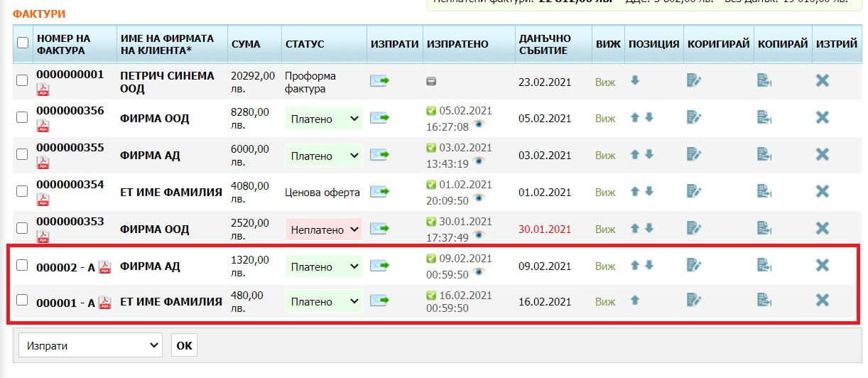868x378 pixels.
Task: View read status eye for invoice 0000000356
Action: (x=479, y=125)
